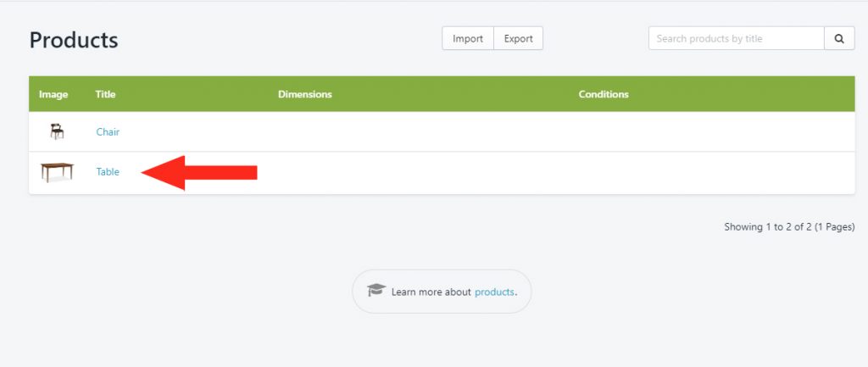This screenshot has height=367, width=868.
Task: Click the Conditions column header
Action: pos(604,94)
